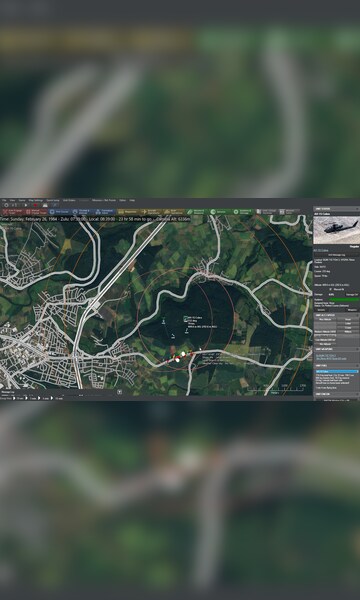Select the Cruise speed preset

(348, 328)
